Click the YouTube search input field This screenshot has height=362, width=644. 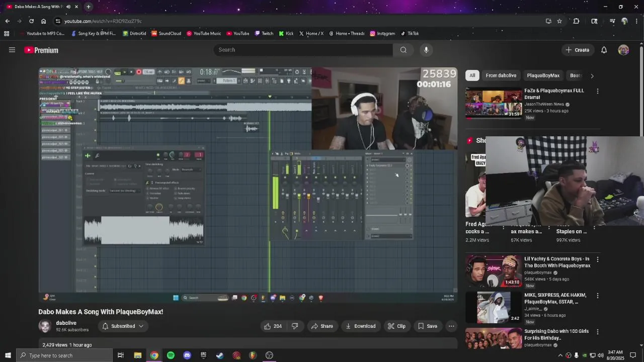click(303, 50)
